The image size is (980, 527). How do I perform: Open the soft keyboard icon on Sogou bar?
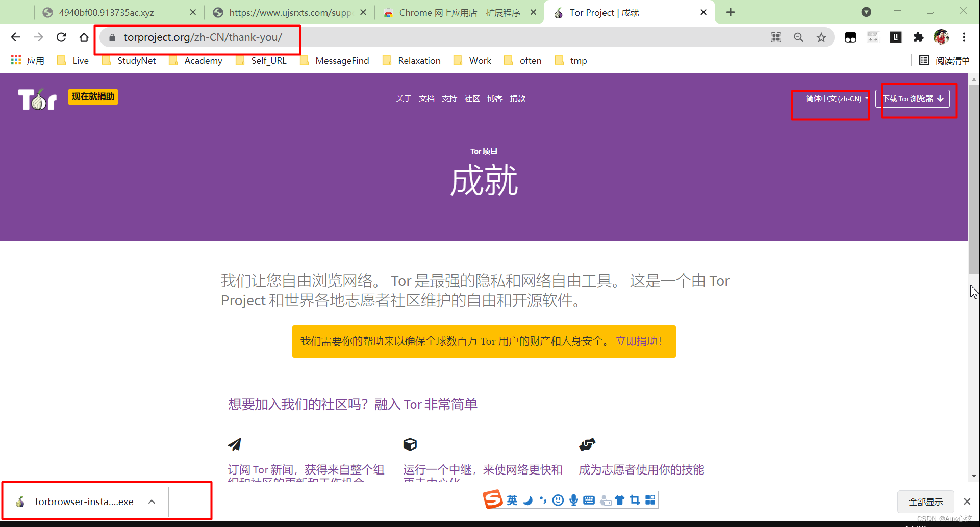588,500
